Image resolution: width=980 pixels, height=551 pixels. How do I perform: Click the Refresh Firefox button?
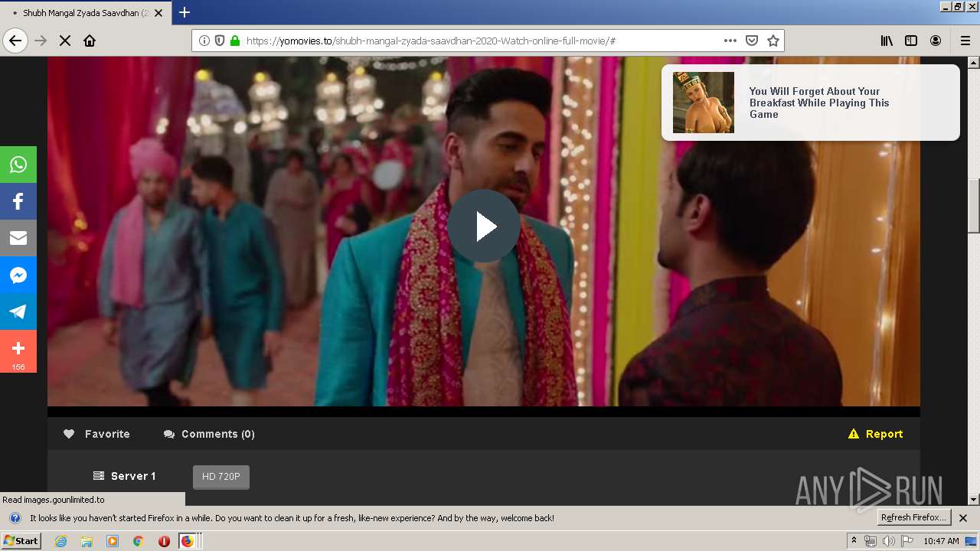click(x=914, y=518)
